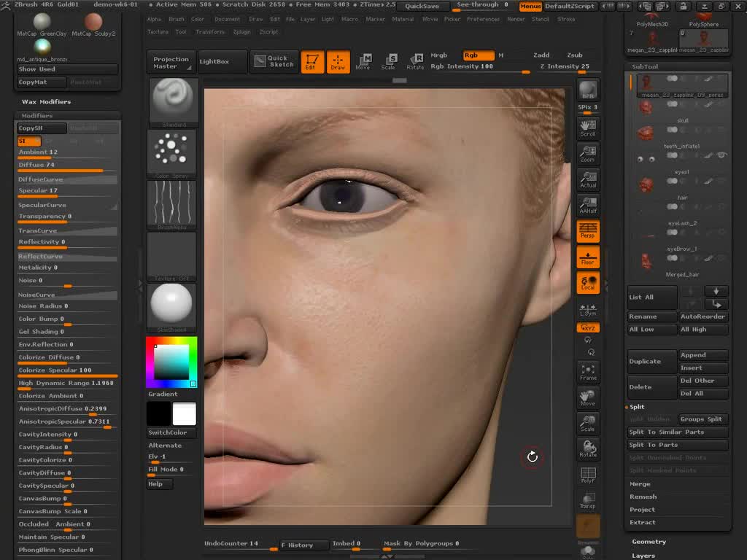The image size is (747, 560).
Task: Expand the Geometry palette
Action: (649, 542)
